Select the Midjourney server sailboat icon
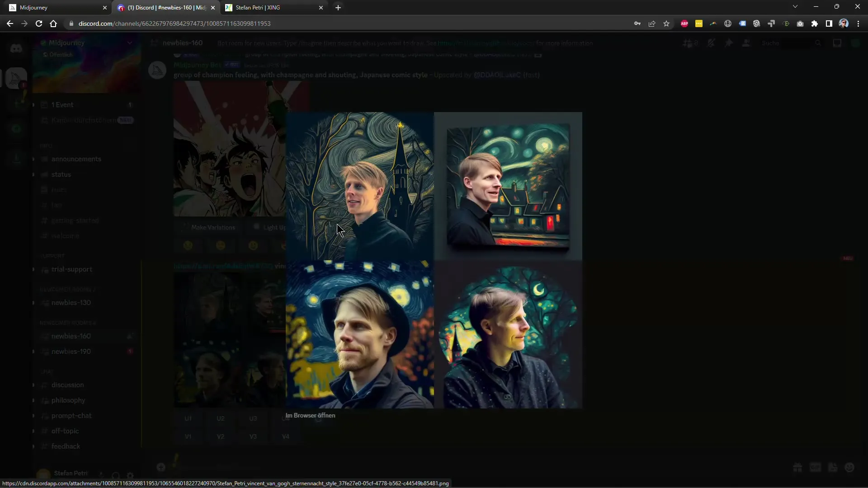Viewport: 868px width, 488px height. pos(16,79)
